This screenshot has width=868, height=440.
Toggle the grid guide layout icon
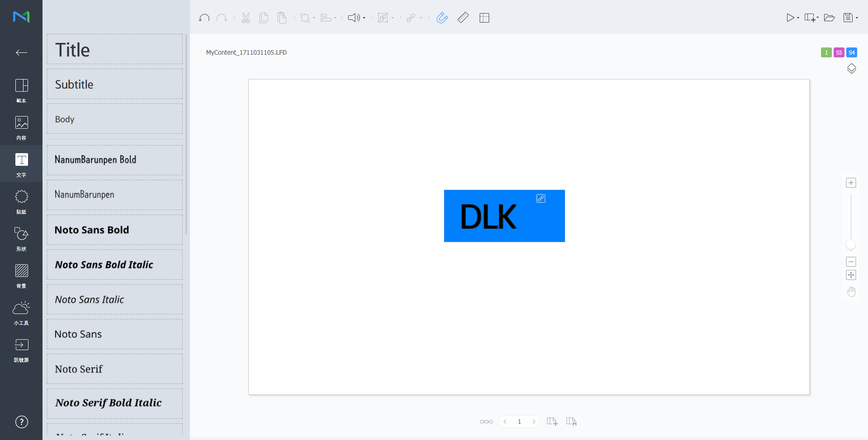(484, 18)
